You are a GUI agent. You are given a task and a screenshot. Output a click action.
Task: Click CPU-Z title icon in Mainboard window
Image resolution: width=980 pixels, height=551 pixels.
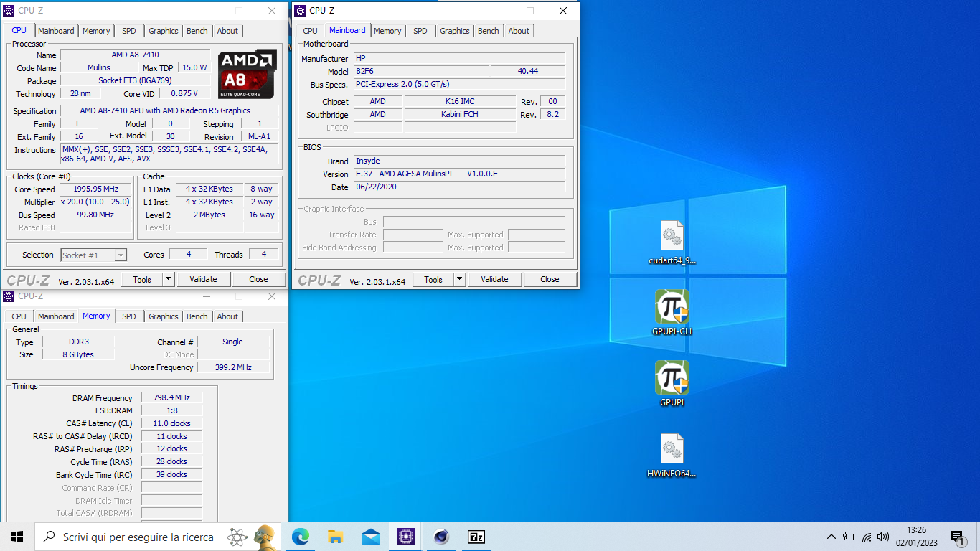300,11
